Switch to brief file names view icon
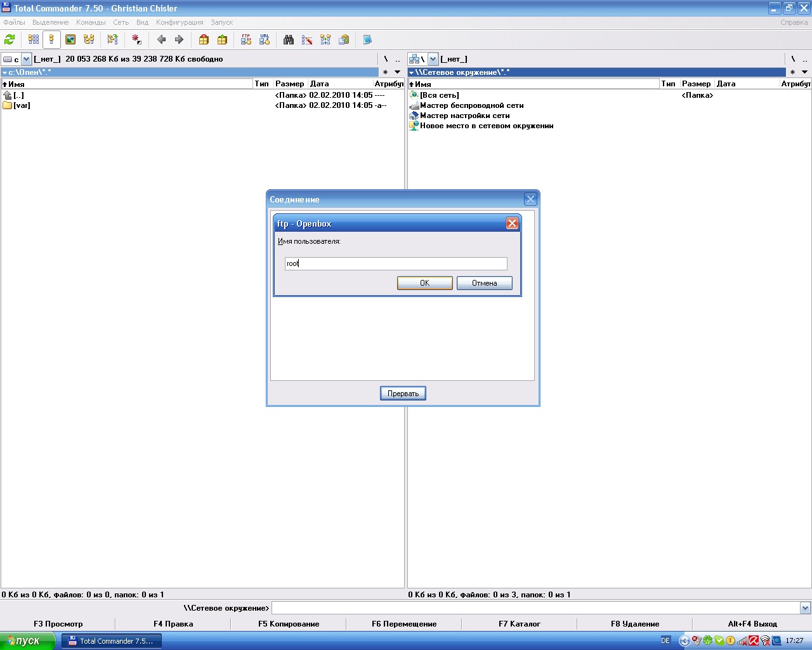The height and width of the screenshot is (650, 812). (x=34, y=39)
